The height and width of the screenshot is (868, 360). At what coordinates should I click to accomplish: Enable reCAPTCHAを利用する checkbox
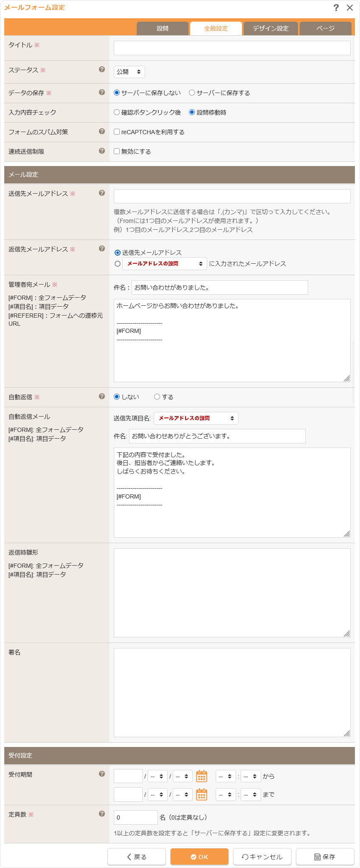[117, 132]
